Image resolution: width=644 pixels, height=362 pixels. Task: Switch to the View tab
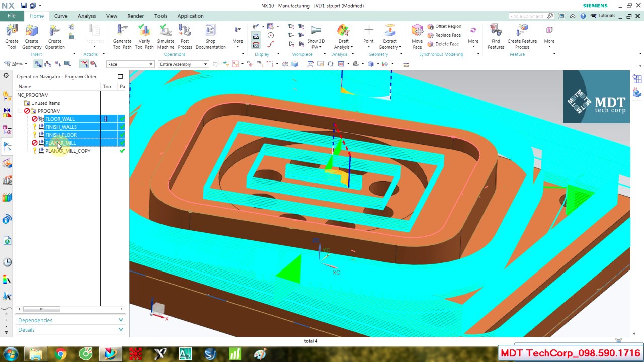pos(112,16)
